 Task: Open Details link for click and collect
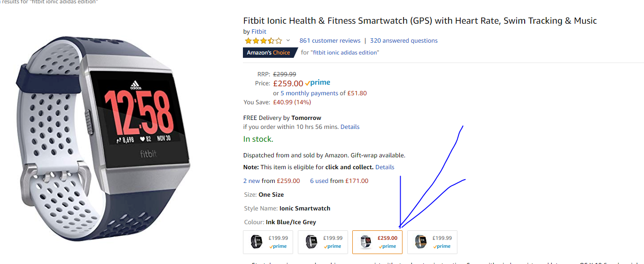point(385,167)
